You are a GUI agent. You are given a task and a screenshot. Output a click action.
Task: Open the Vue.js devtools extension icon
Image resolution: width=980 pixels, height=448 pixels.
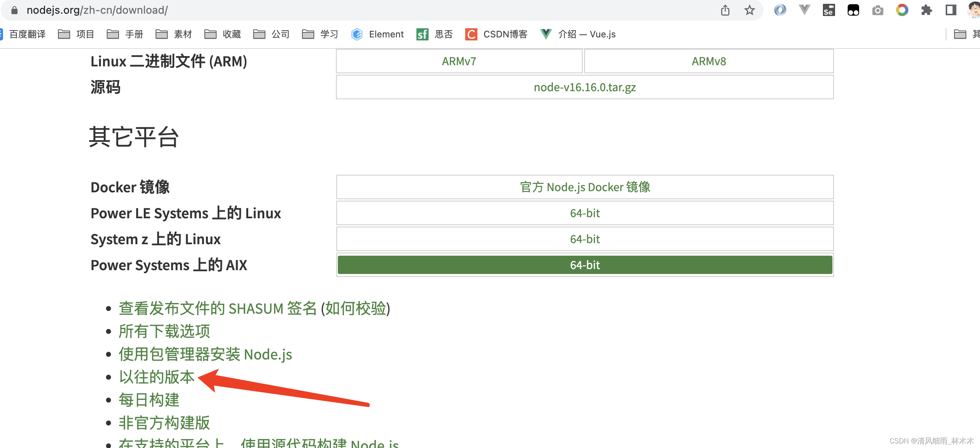[x=804, y=10]
